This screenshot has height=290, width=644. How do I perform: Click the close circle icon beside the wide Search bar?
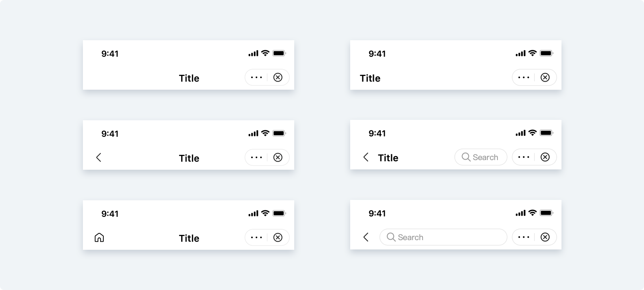coord(545,237)
